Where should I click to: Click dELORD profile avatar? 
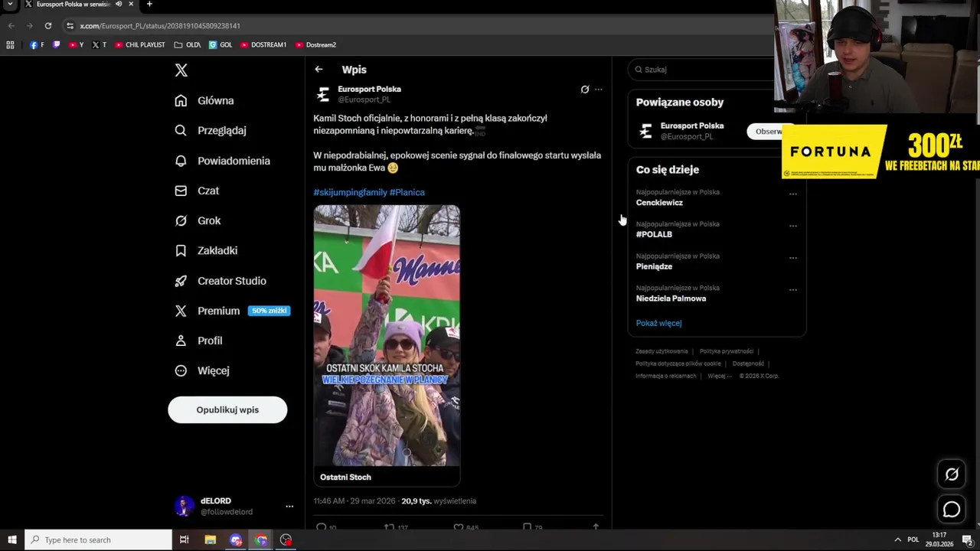pos(184,506)
